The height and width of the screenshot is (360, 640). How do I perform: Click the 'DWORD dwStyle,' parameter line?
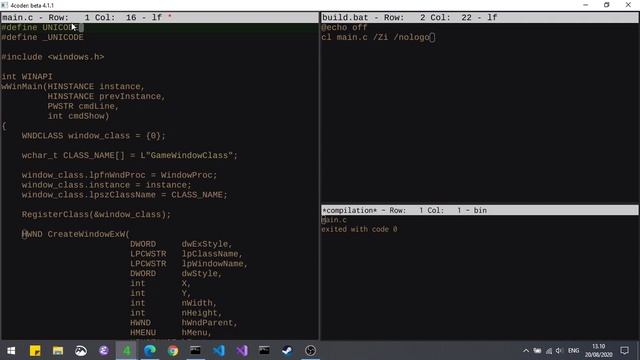click(176, 273)
